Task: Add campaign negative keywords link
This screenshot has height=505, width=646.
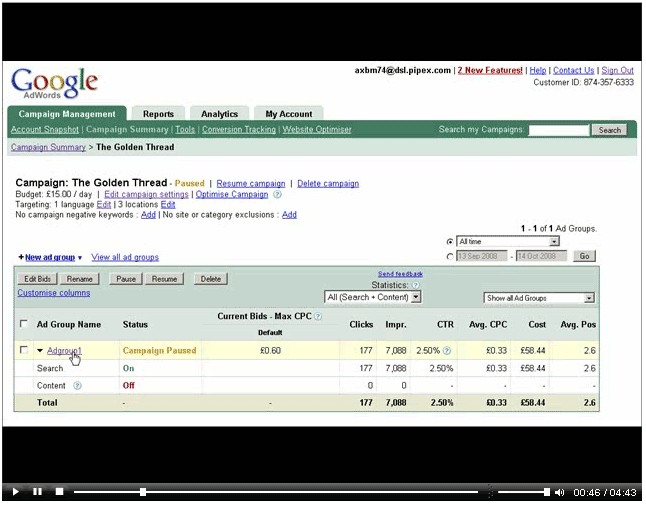Action: coord(148,215)
